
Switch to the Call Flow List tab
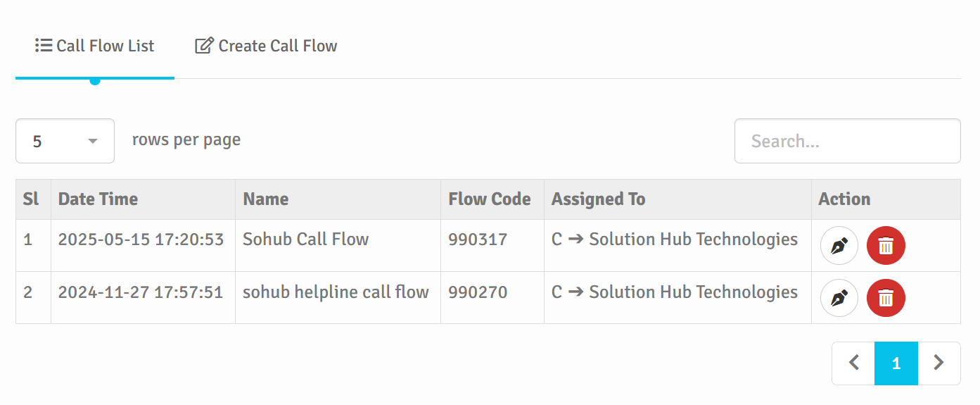[x=95, y=46]
